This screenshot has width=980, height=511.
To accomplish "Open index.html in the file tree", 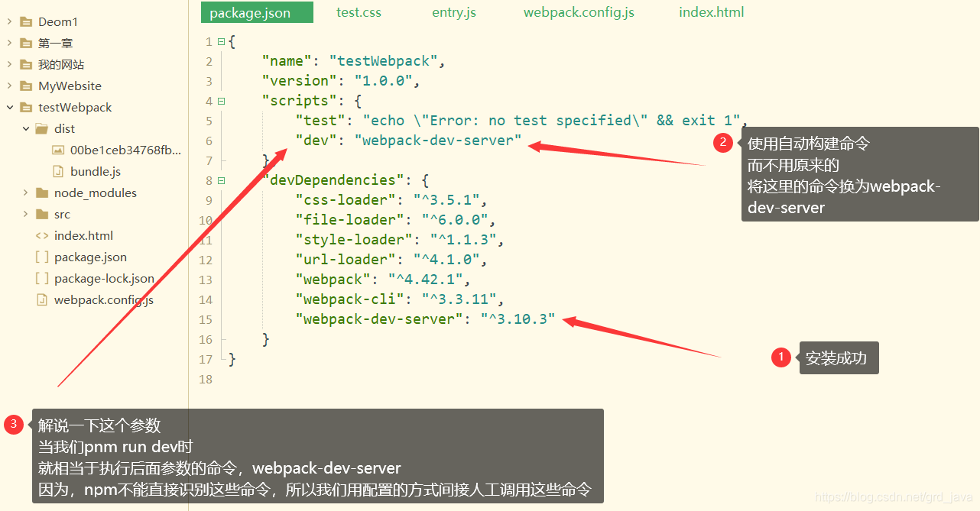I will (83, 236).
